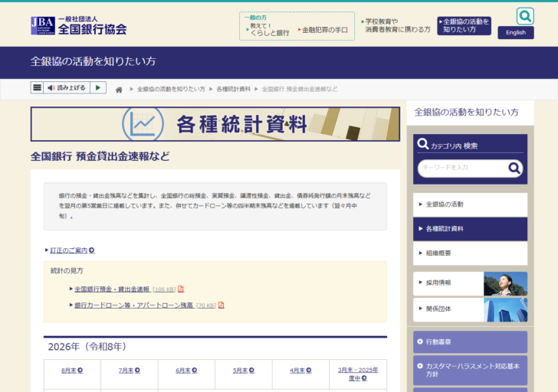Click PDF icon beside 70 KB file
This screenshot has width=558, height=392.
(x=221, y=305)
